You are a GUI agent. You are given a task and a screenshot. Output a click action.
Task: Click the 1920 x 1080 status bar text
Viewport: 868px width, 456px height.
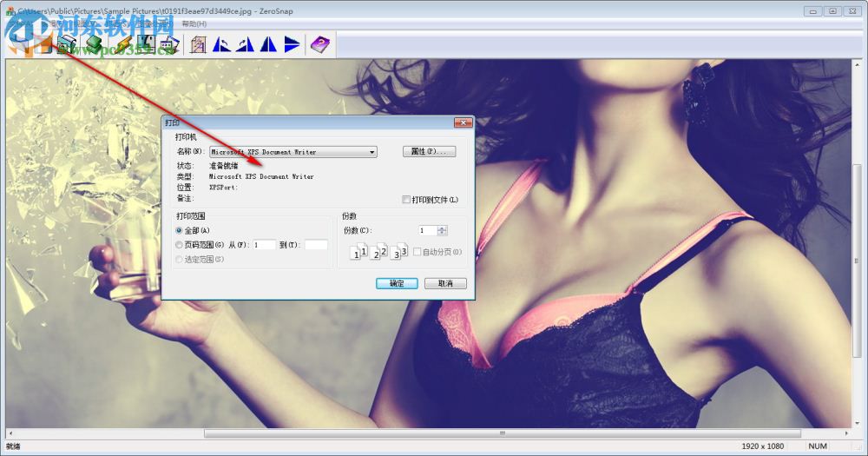pos(763,446)
